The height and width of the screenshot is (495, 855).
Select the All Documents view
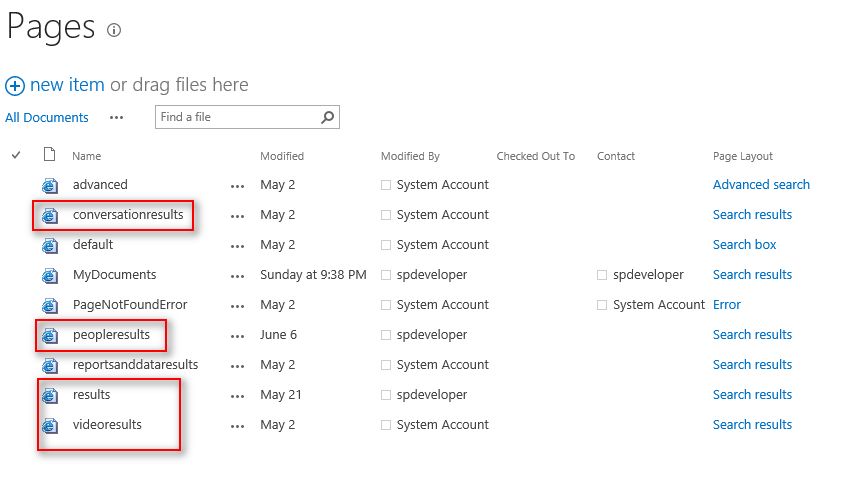pyautogui.click(x=47, y=117)
